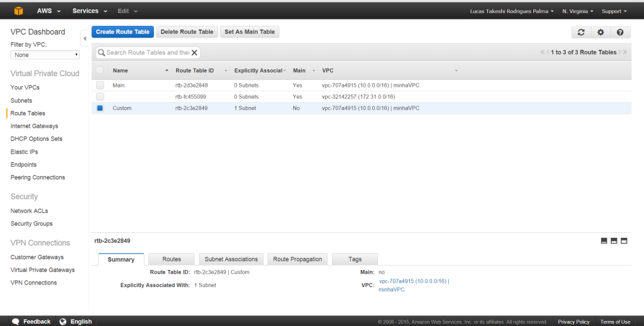
Task: Go to previous page of route tables
Action: tap(548, 52)
